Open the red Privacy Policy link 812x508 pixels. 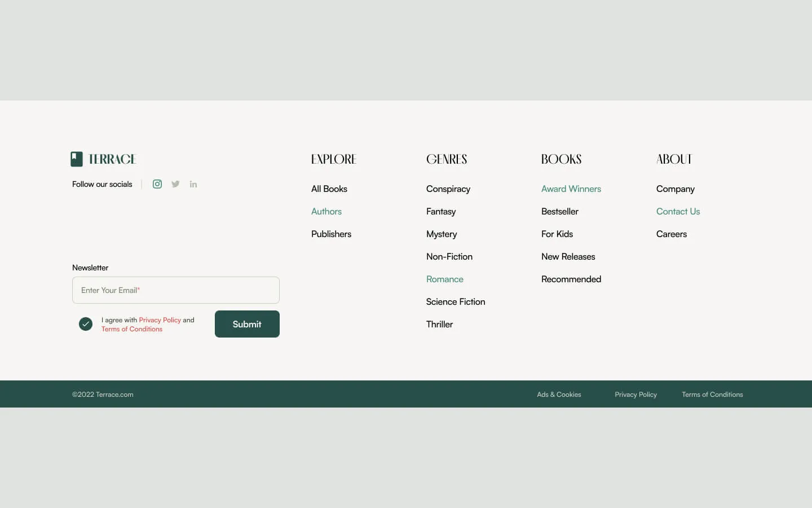pos(160,320)
